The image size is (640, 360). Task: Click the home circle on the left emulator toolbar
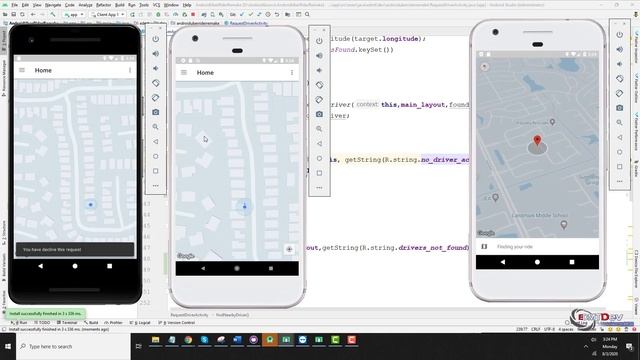[156, 156]
